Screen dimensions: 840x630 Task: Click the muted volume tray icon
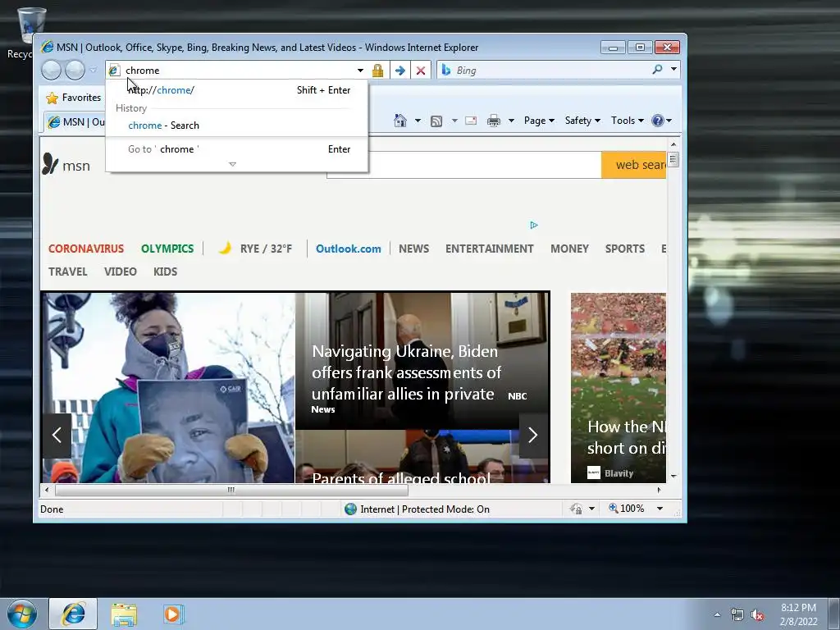[x=757, y=615]
